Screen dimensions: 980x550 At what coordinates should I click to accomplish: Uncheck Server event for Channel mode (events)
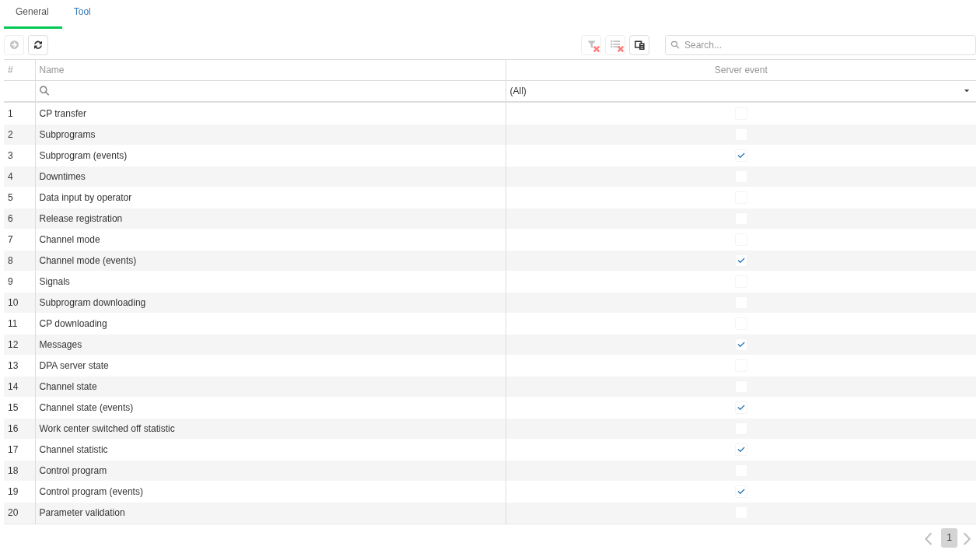[x=741, y=261]
